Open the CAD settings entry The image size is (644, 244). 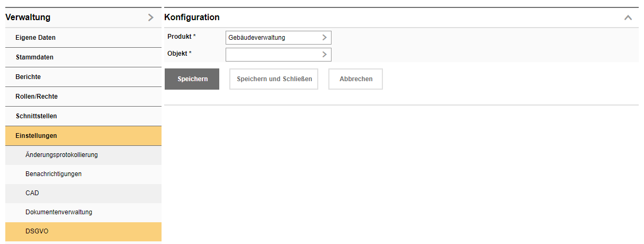click(x=32, y=193)
